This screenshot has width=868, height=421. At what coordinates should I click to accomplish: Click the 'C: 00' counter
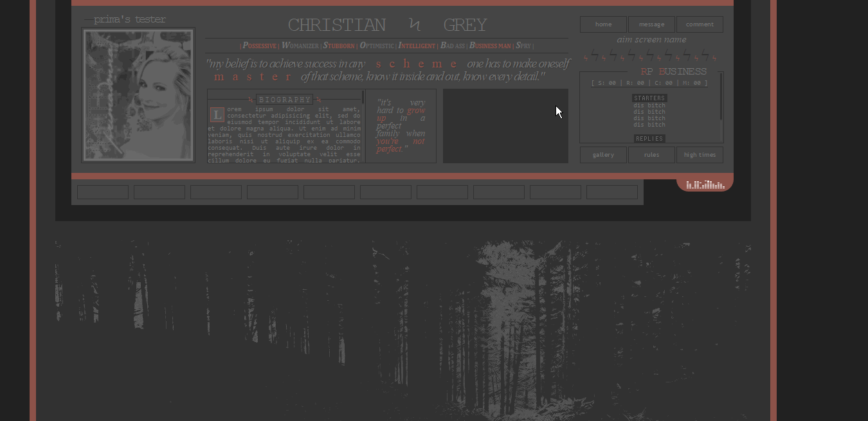pyautogui.click(x=664, y=83)
